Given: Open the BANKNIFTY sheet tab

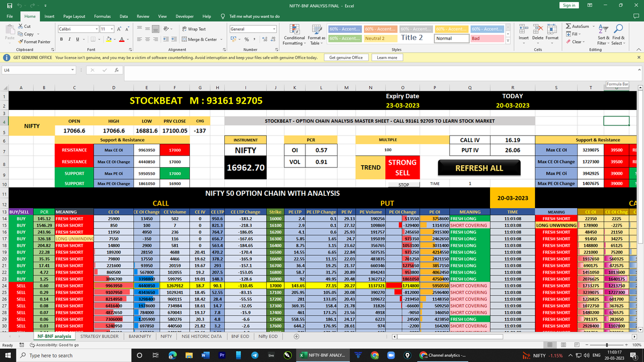Looking at the screenshot, I should coord(140,336).
